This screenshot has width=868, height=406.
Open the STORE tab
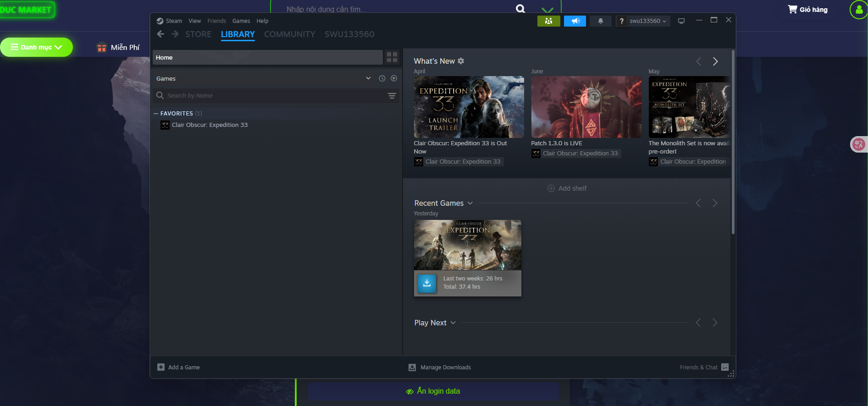coord(198,34)
